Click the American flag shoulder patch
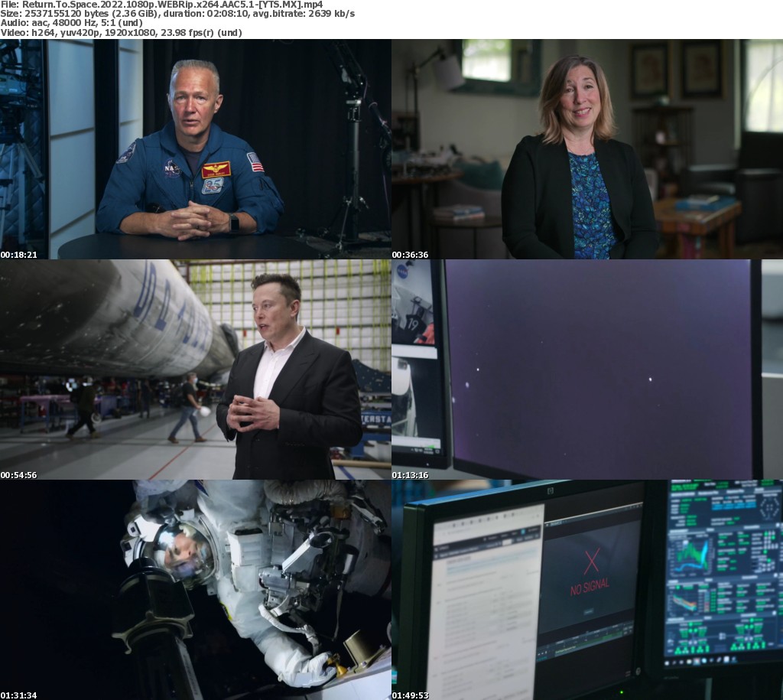The height and width of the screenshot is (700, 783). [255, 161]
